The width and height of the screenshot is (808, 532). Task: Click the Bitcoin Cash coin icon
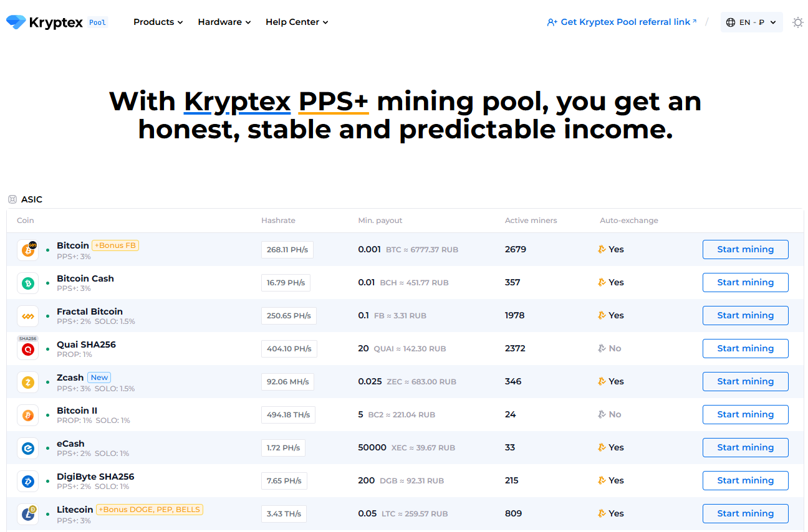click(28, 283)
